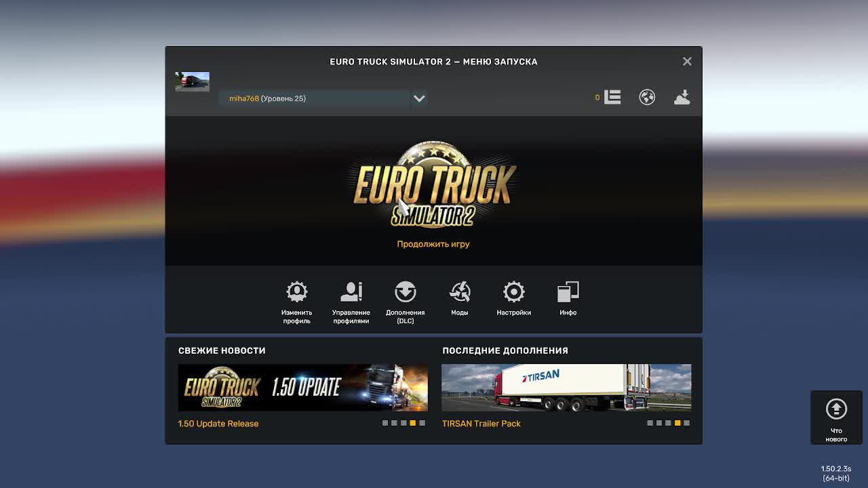868x488 pixels.
Task: Select the highlighted fourth news carousel dot
Action: coord(413,423)
